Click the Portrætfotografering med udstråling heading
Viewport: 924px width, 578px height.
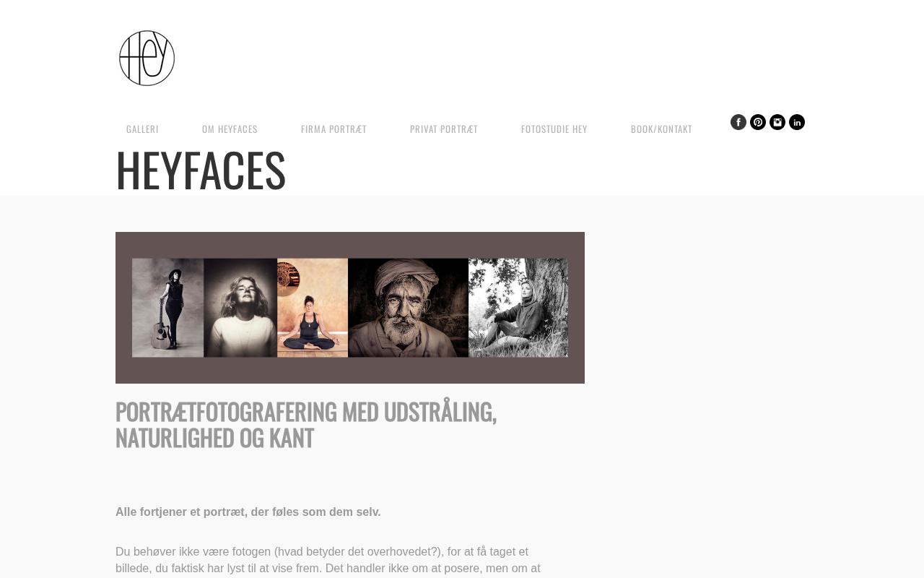tap(306, 425)
